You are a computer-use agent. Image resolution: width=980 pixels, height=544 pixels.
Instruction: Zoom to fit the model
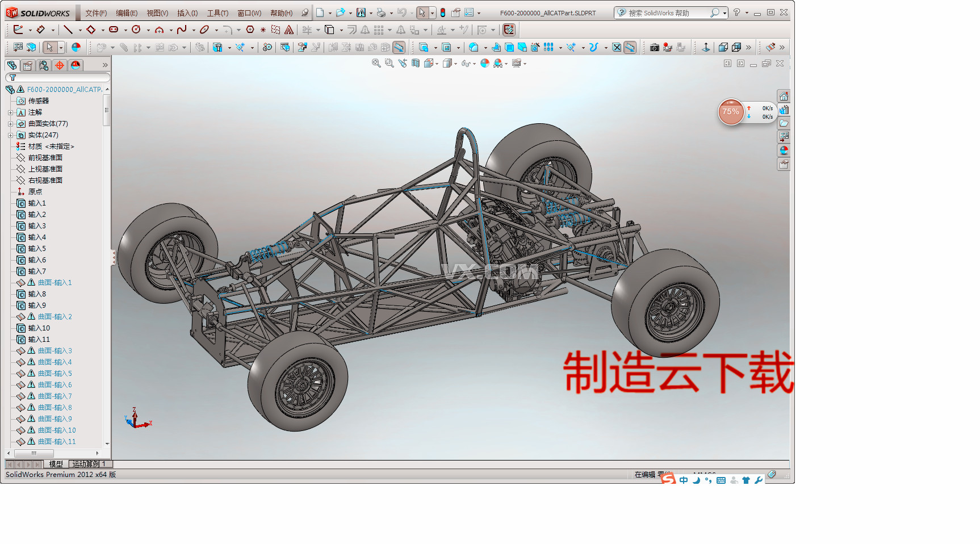375,63
